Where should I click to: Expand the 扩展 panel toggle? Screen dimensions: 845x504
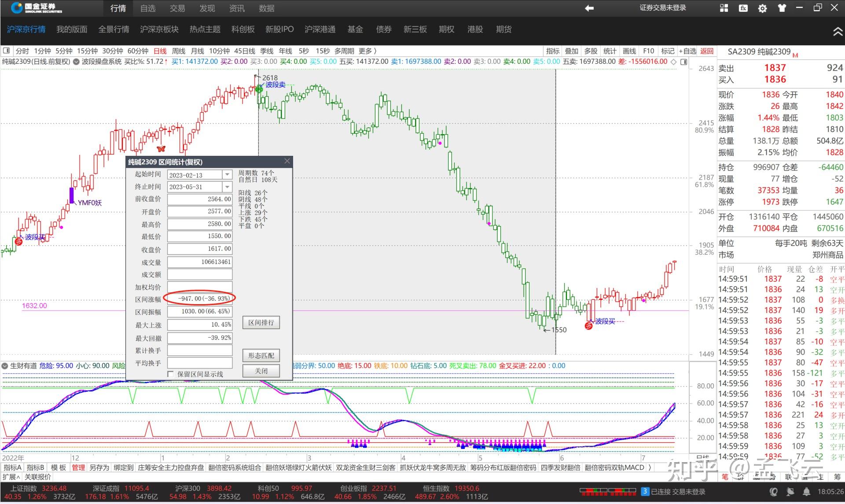pos(11,477)
